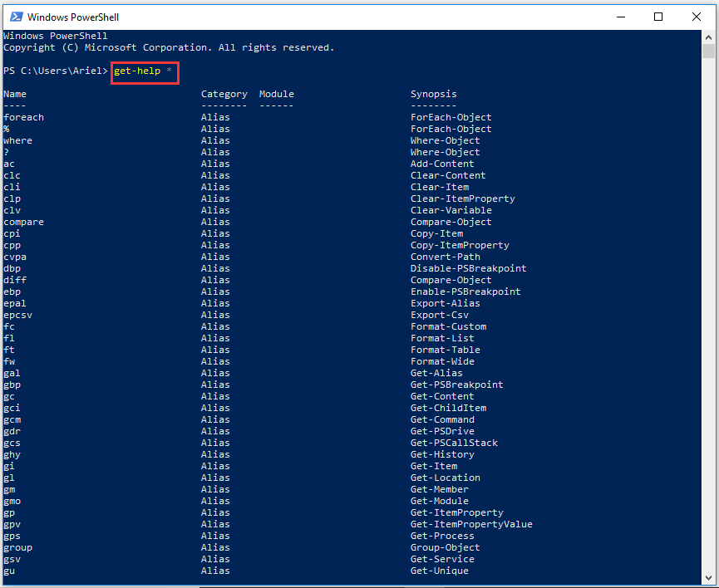719x588 pixels.
Task: Click the 'ghy' alias name
Action: (12, 454)
